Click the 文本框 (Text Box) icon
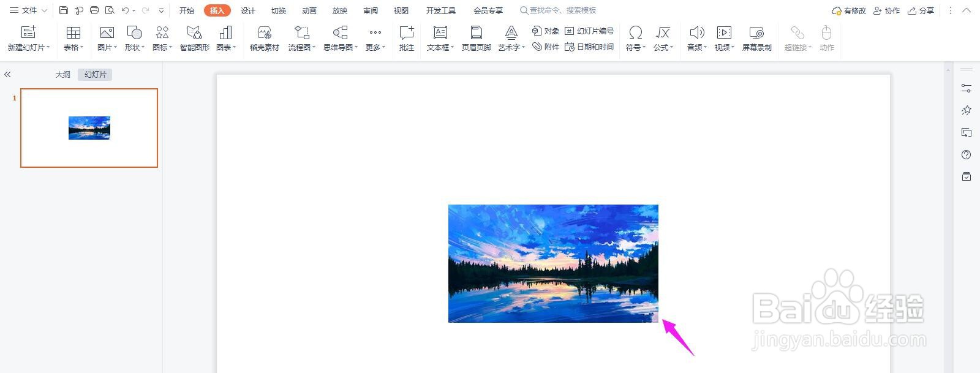The width and height of the screenshot is (980, 373). pyautogui.click(x=440, y=32)
